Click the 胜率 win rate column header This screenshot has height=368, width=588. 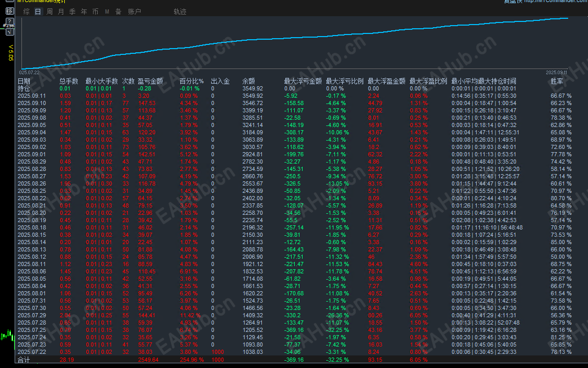557,81
